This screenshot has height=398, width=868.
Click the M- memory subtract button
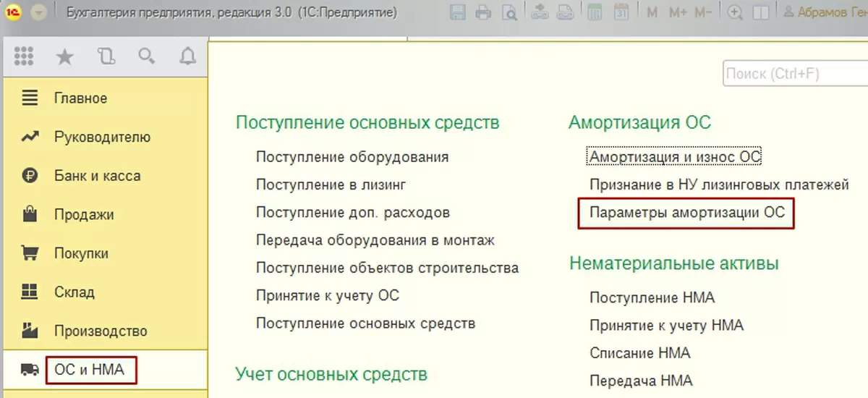click(x=703, y=13)
